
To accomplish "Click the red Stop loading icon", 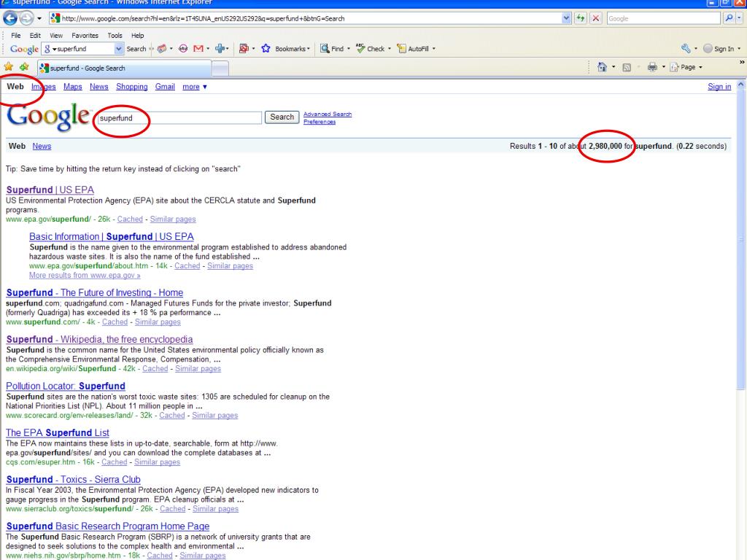I will (x=595, y=18).
